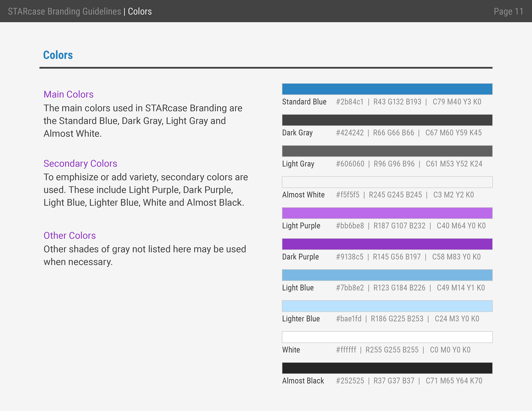This screenshot has width=532, height=411.
Task: Click the Almost Black label text
Action: 303,381
